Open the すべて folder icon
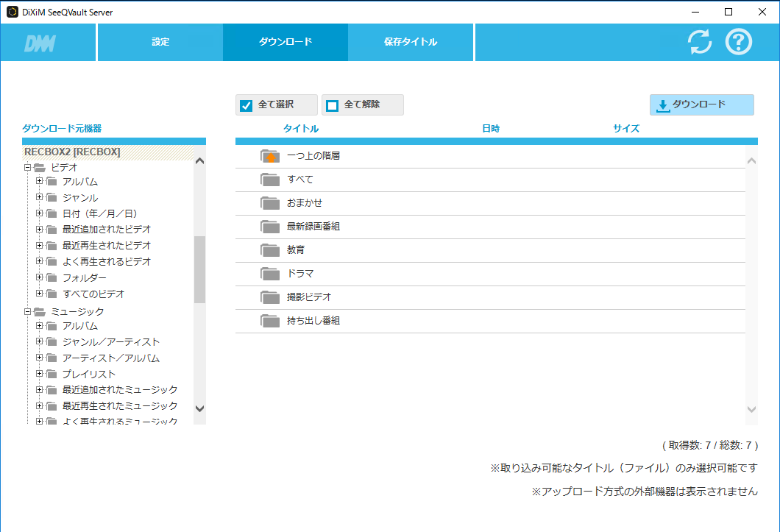Viewport: 780px width, 532px height. coord(270,180)
